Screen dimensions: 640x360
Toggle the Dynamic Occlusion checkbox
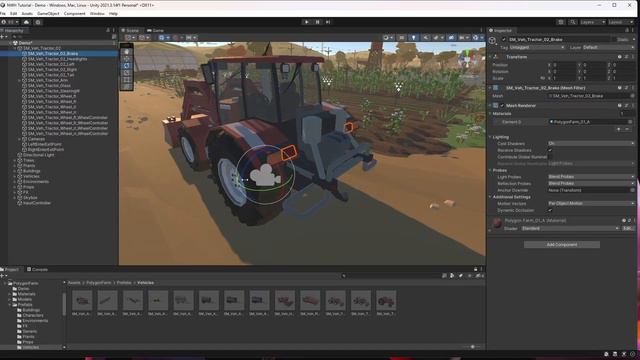coord(550,210)
